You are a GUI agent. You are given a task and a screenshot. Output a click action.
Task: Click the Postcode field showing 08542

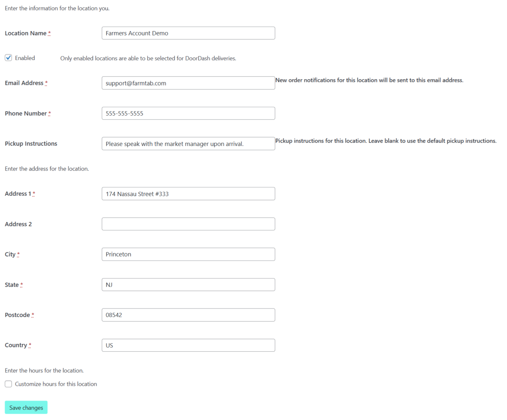click(188, 315)
